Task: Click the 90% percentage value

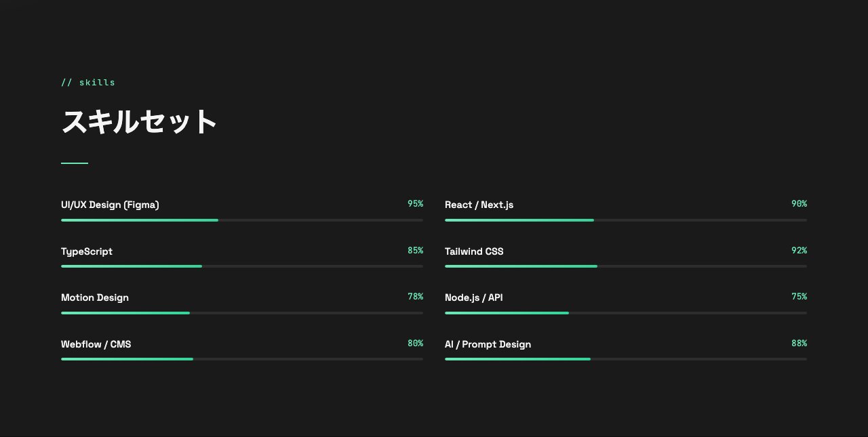Action: (x=799, y=204)
